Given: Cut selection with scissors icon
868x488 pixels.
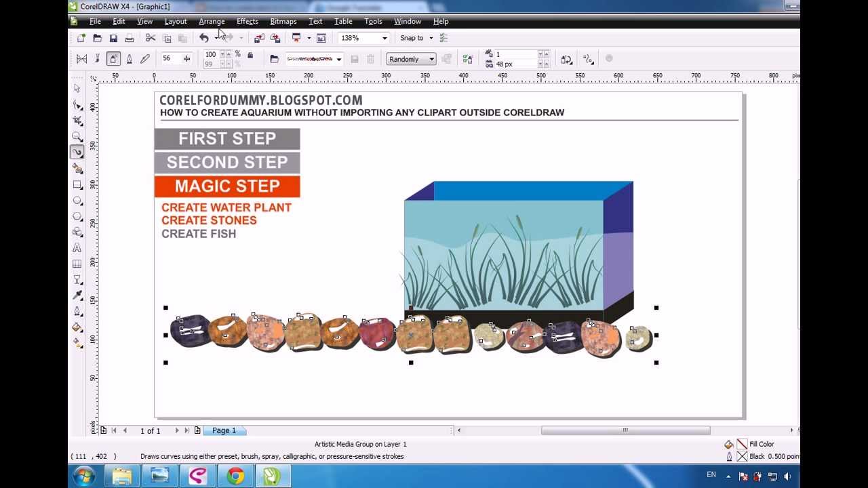Looking at the screenshot, I should tap(151, 38).
